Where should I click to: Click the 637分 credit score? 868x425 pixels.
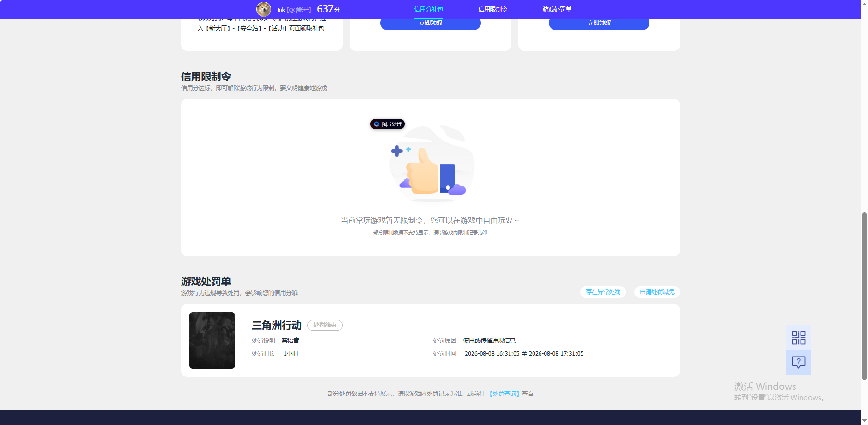click(x=328, y=9)
